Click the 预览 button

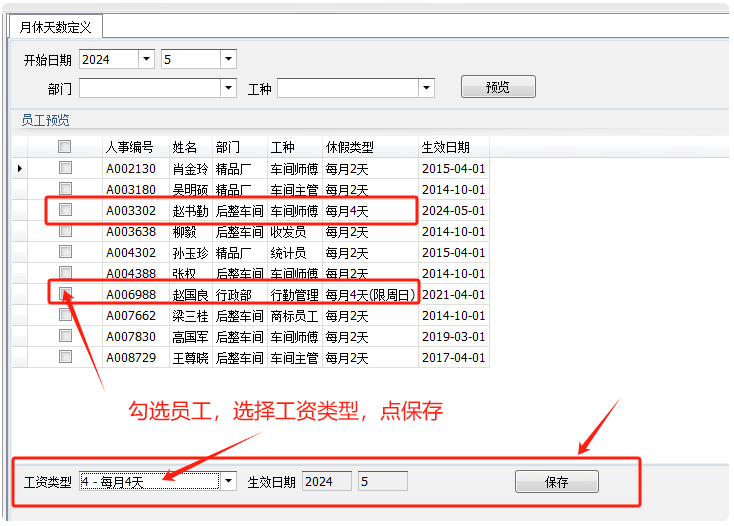tap(498, 87)
